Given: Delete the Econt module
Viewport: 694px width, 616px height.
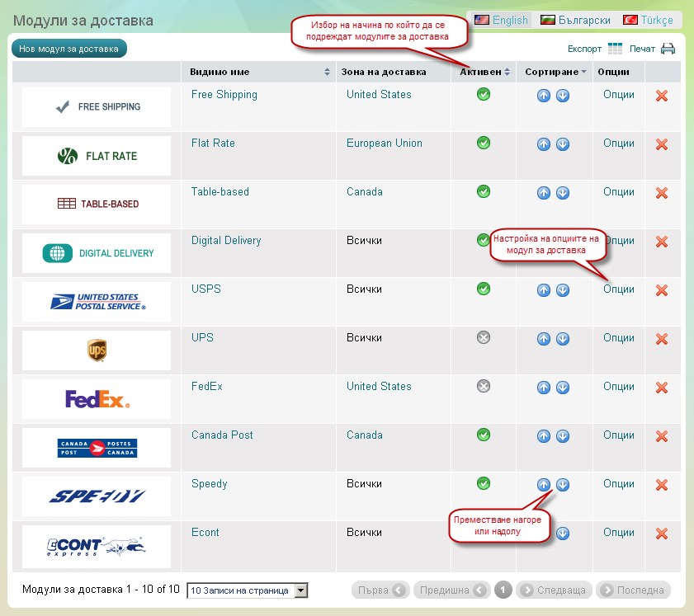Looking at the screenshot, I should tap(661, 534).
